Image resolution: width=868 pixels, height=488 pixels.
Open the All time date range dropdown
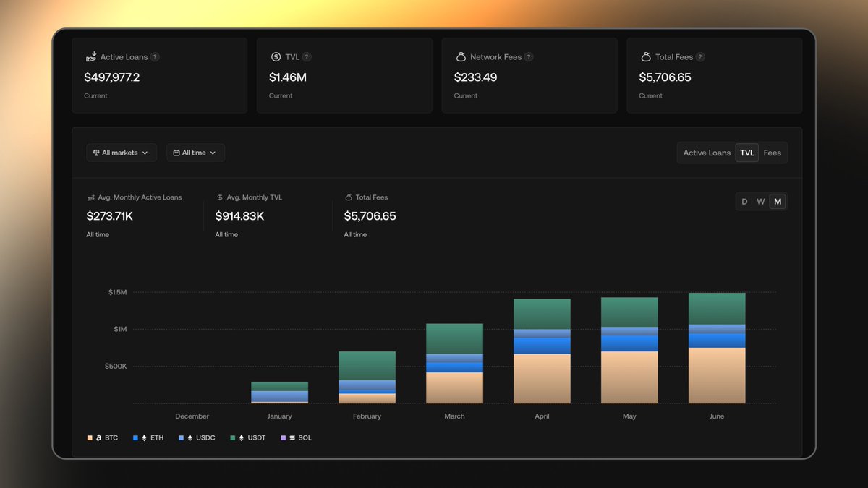tap(195, 153)
